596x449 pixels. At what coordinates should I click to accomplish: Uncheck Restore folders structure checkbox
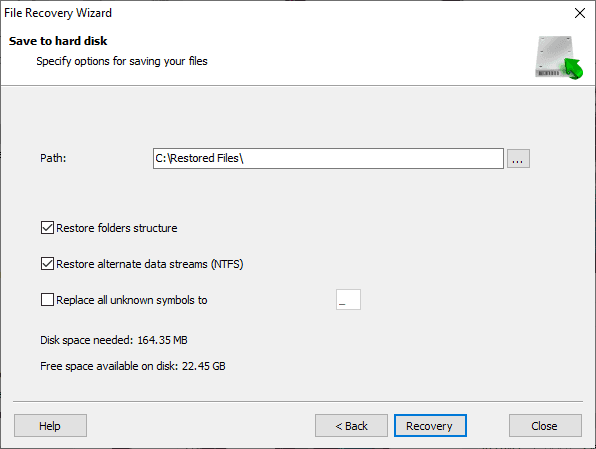click(47, 228)
